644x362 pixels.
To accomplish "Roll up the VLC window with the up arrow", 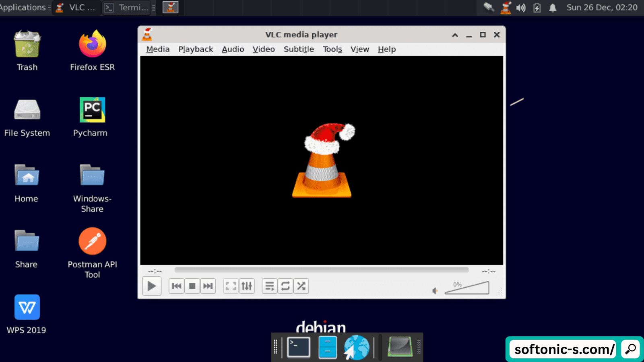I will [455, 35].
